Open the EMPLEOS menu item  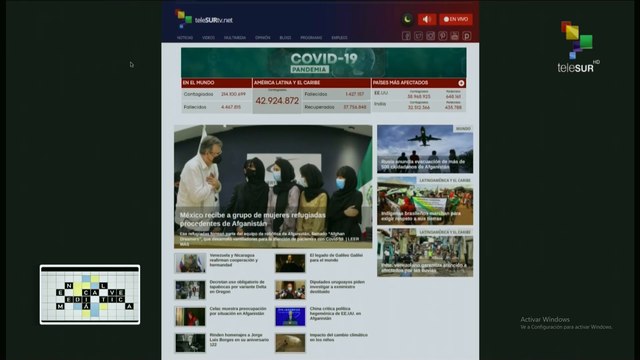(339, 38)
